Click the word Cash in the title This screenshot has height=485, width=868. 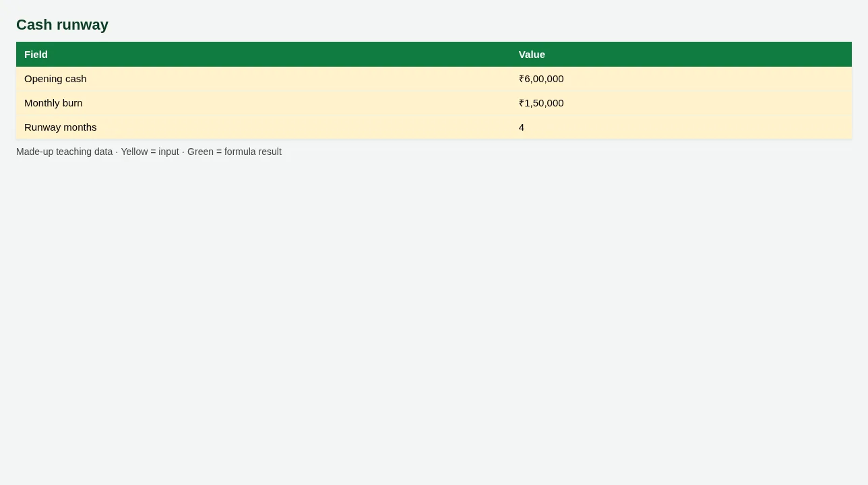34,25
